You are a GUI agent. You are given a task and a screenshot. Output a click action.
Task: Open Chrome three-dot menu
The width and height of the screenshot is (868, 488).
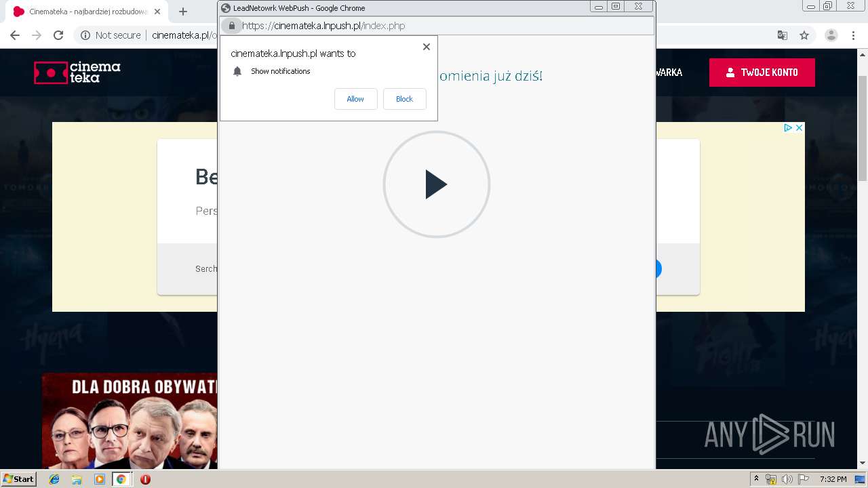tap(853, 35)
